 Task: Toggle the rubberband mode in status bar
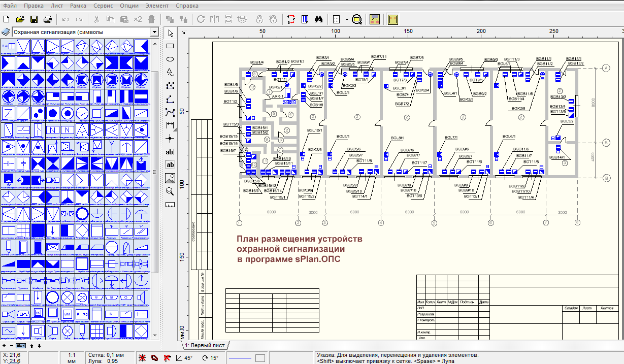click(x=154, y=358)
